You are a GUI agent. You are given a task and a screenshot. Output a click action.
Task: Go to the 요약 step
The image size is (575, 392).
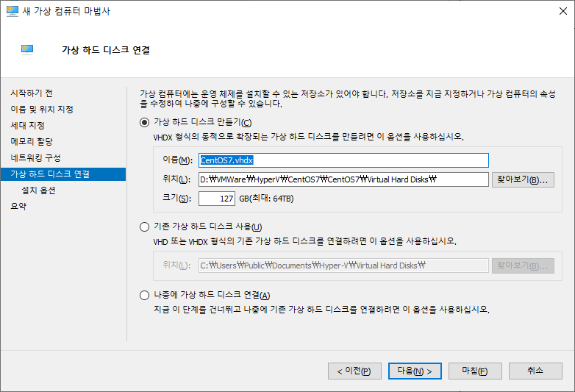tap(18, 206)
